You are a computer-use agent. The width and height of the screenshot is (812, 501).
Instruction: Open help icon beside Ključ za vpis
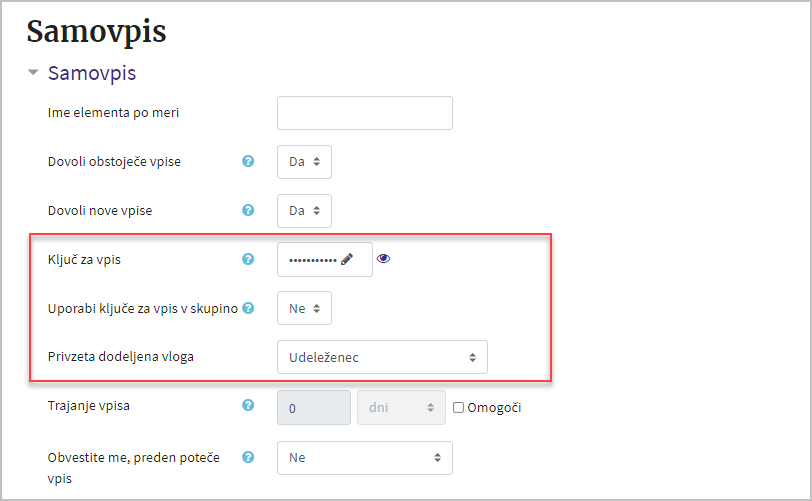coord(248,259)
